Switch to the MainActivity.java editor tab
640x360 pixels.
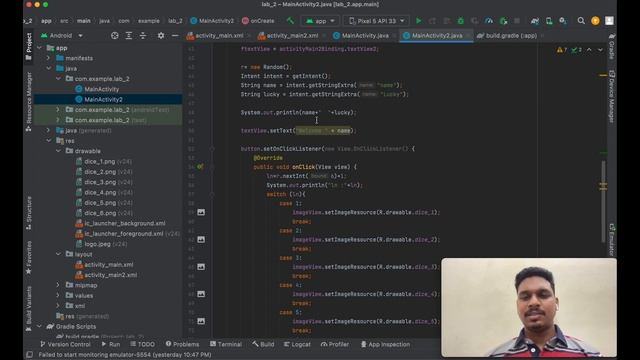(363, 36)
